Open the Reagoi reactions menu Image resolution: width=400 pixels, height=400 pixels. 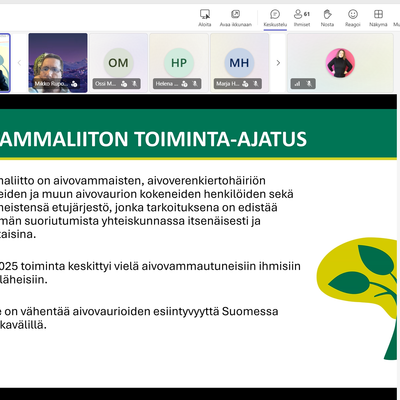[353, 14]
